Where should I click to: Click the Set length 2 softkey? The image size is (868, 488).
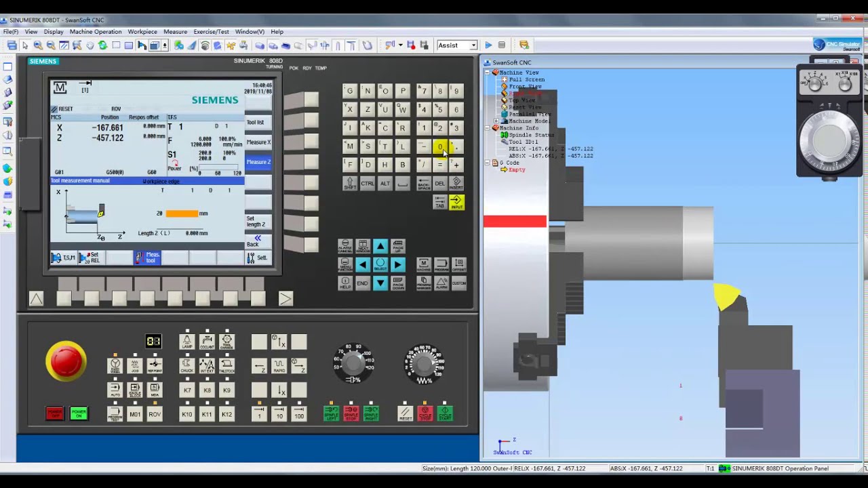click(x=258, y=222)
